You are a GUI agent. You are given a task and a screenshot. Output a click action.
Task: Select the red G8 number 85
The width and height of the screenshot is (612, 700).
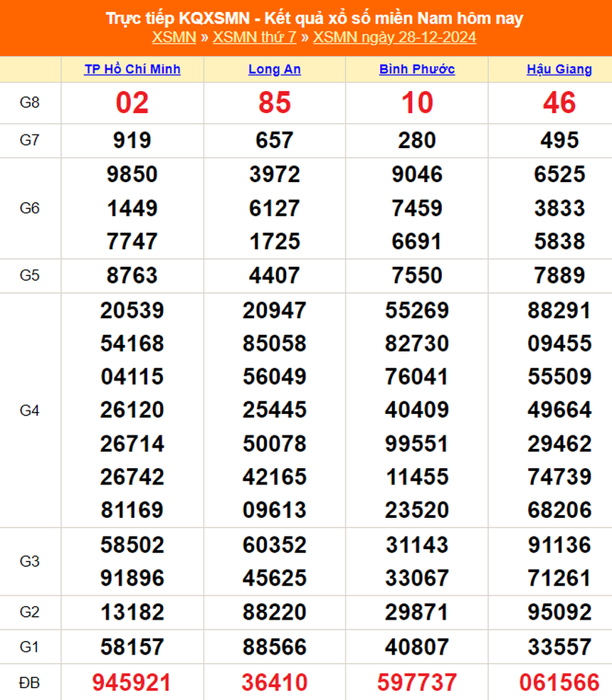[x=275, y=103]
